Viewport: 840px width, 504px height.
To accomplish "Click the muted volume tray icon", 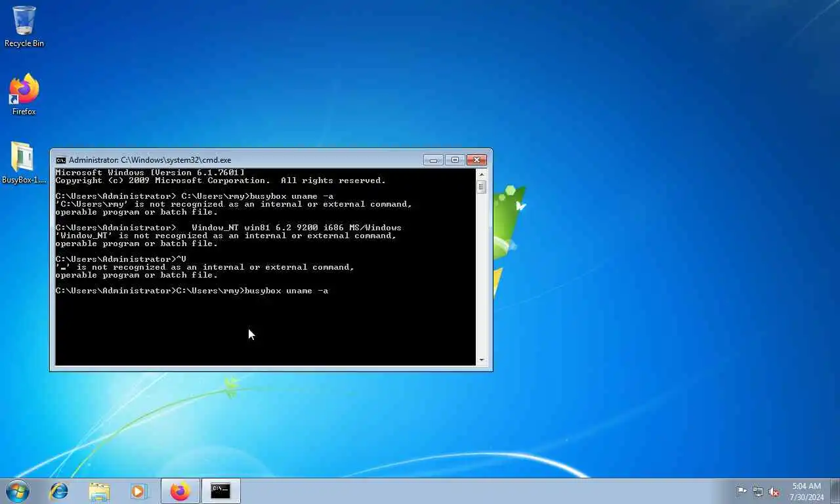I will 774,492.
